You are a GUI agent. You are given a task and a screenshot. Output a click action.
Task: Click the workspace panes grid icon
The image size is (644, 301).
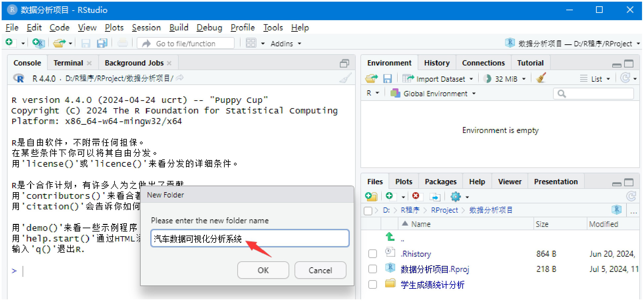(251, 43)
